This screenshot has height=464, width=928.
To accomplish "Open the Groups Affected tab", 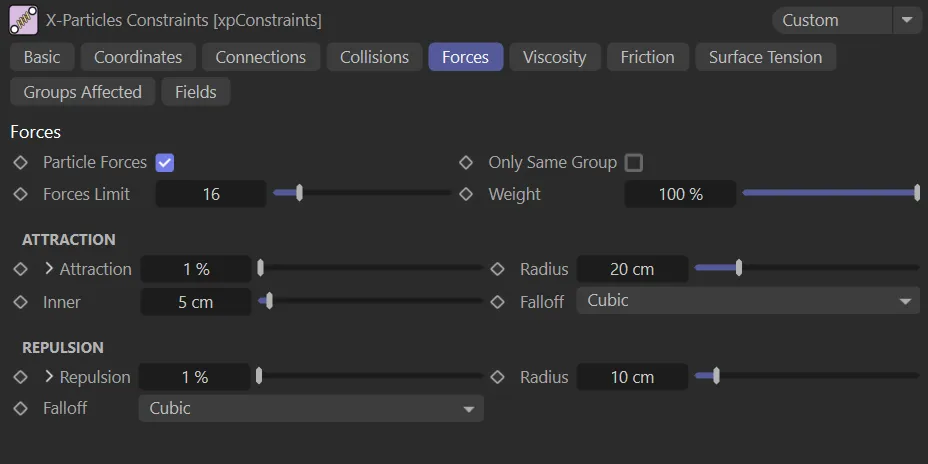I will [82, 92].
